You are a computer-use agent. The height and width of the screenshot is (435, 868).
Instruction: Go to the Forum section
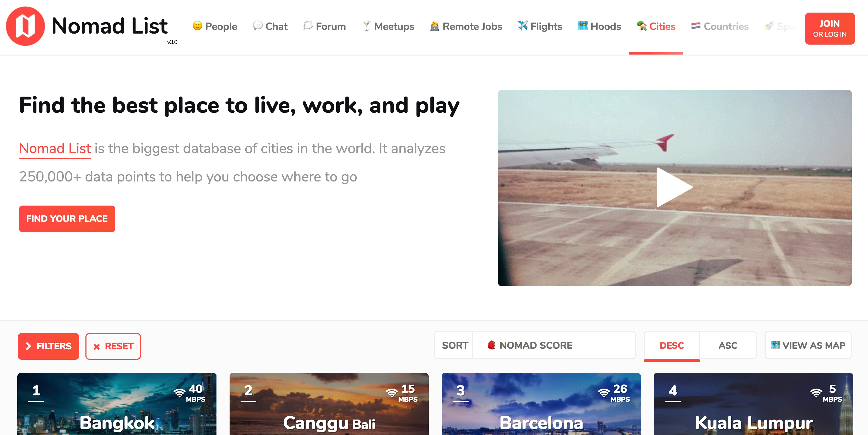click(324, 26)
